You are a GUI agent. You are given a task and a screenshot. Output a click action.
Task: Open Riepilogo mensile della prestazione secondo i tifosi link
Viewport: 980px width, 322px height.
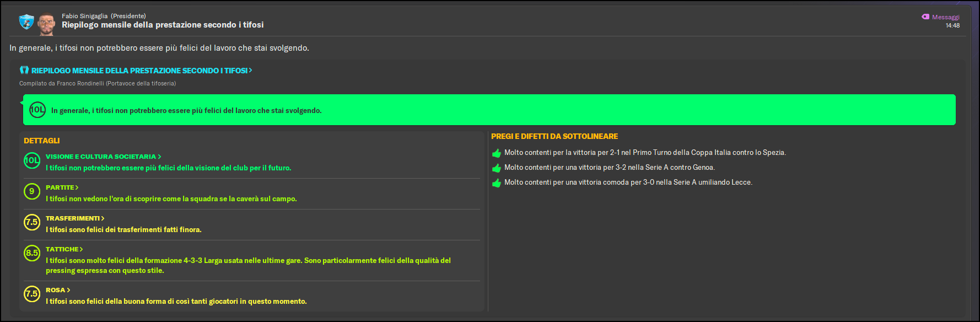(139, 71)
